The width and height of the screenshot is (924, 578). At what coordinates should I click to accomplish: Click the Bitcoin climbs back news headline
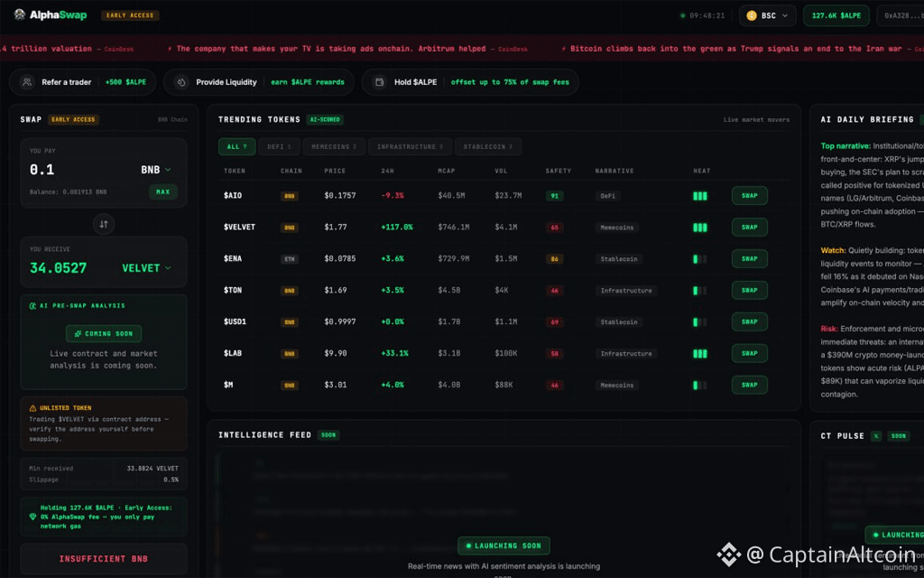point(736,49)
